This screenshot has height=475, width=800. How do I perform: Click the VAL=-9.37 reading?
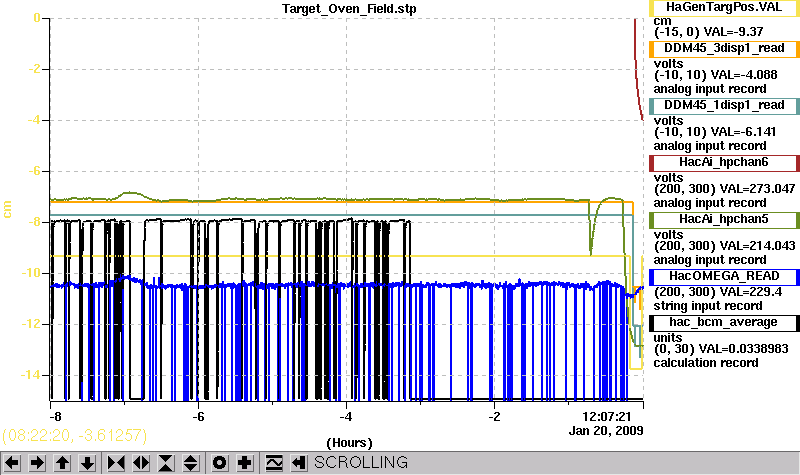pyautogui.click(x=734, y=32)
